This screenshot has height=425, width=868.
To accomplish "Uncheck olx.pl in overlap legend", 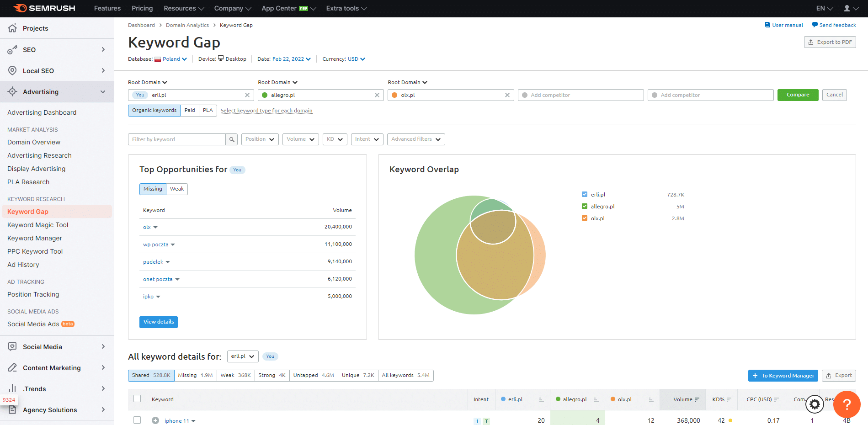I will pyautogui.click(x=585, y=218).
